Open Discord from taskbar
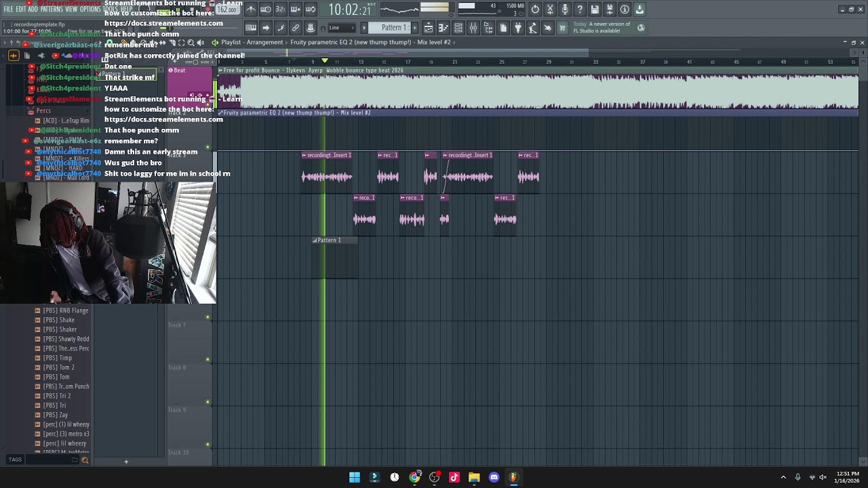This screenshot has width=868, height=488. [x=494, y=477]
